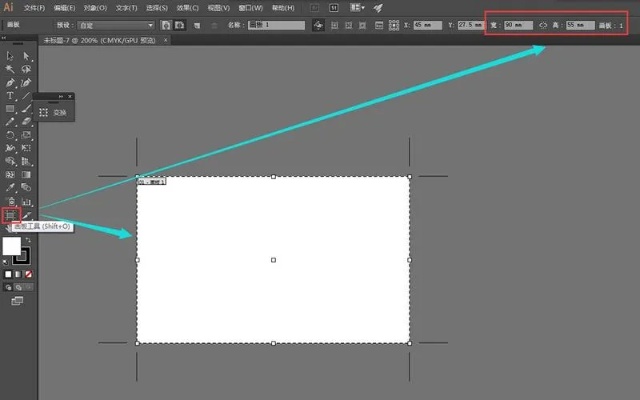Select the Rotate tool
This screenshot has width=640, height=400.
[x=10, y=135]
